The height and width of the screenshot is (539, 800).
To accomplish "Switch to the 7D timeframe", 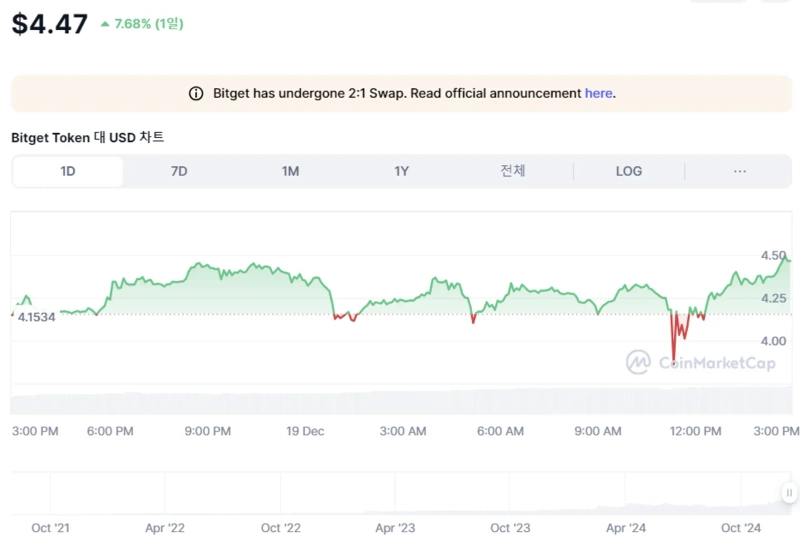I will (x=179, y=171).
